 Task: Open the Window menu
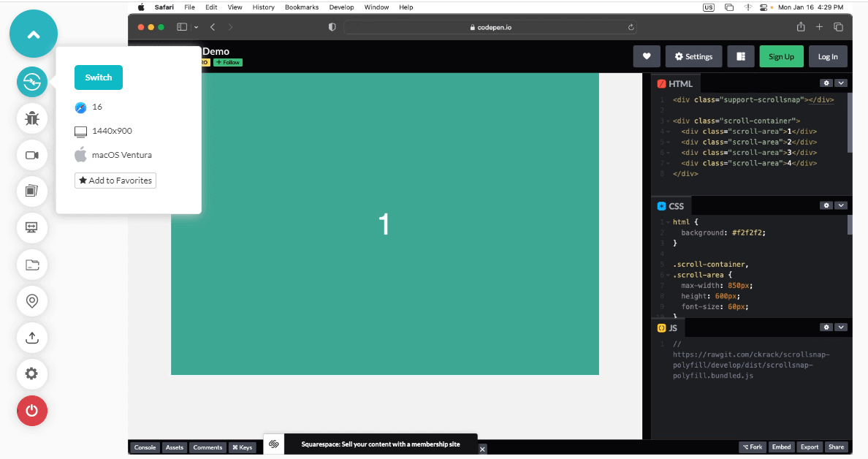coord(376,7)
